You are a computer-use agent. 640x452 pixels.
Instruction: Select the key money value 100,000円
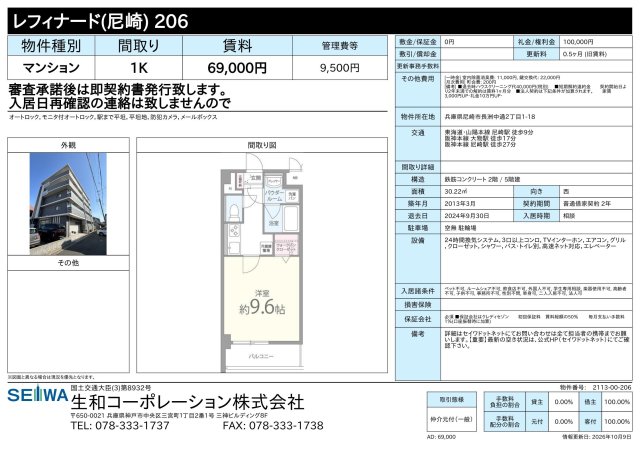pos(578,42)
